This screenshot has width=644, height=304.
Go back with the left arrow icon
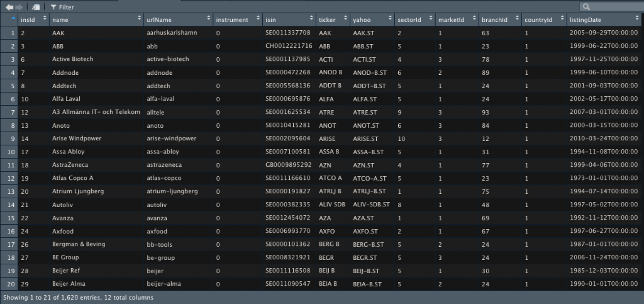pos(8,7)
